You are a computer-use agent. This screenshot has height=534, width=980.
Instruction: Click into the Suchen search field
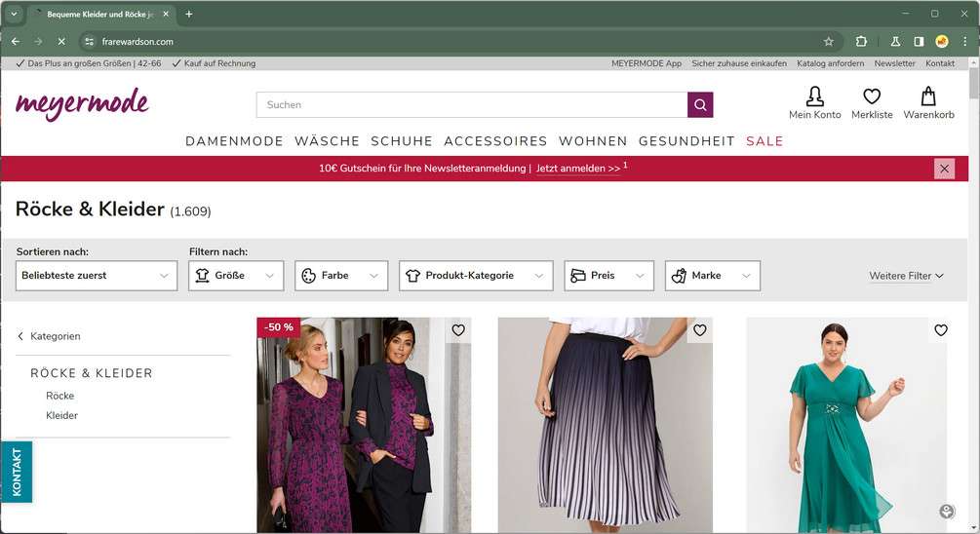(472, 105)
